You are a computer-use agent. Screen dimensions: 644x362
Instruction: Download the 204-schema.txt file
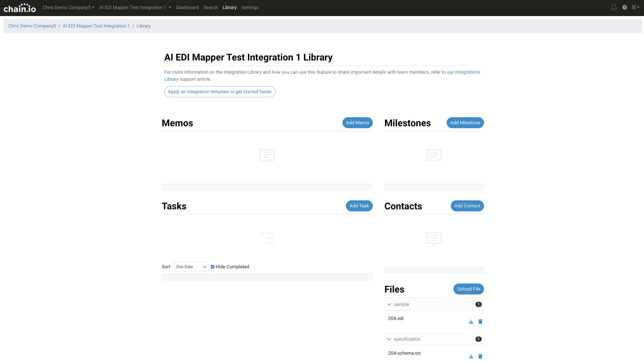[471, 356]
